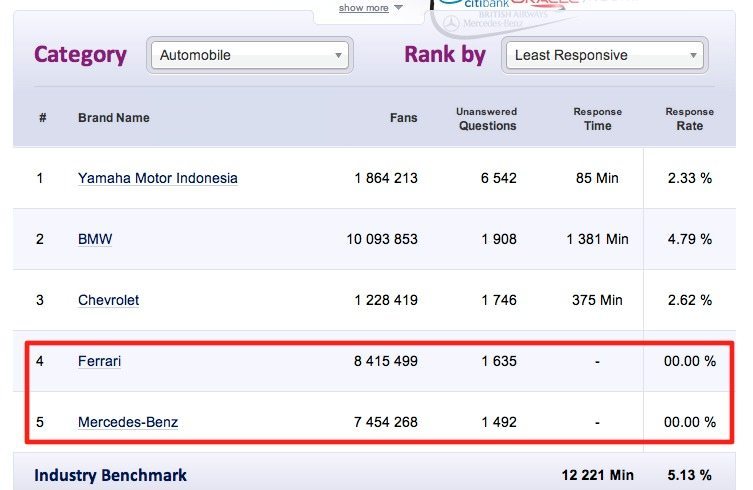This screenshot has height=490, width=753.
Task: Click the Category heading label
Action: pos(80,55)
